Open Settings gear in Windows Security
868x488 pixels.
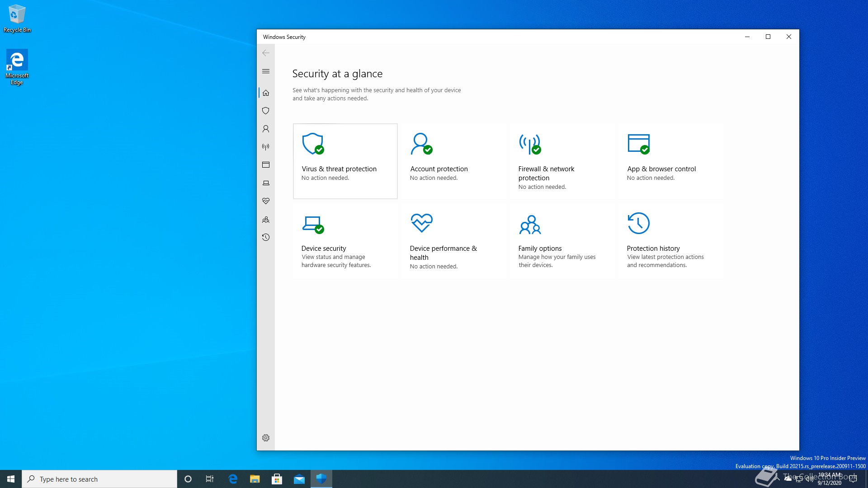pos(266,438)
